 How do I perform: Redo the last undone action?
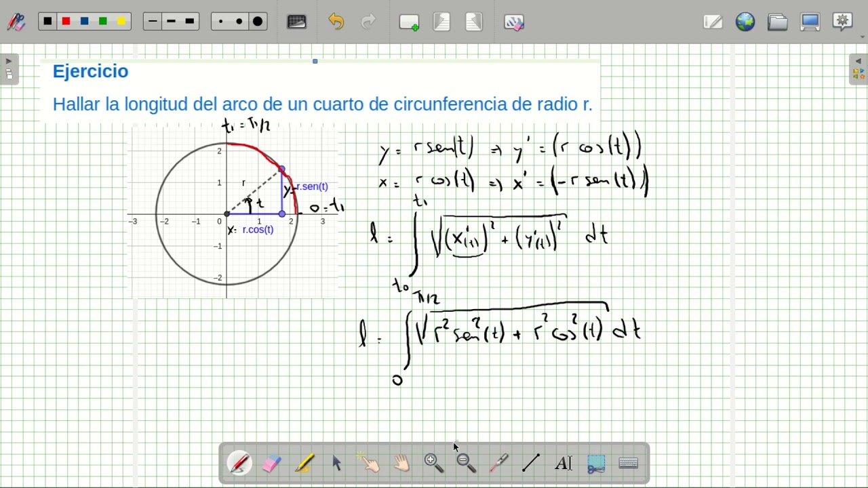tap(368, 22)
